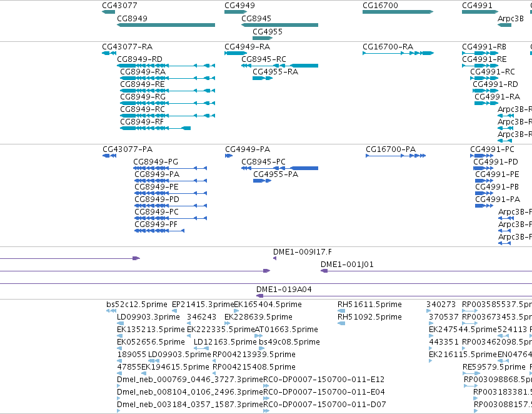Select transcript CG43077-RA
The width and height of the screenshot is (532, 414).
pos(128,46)
